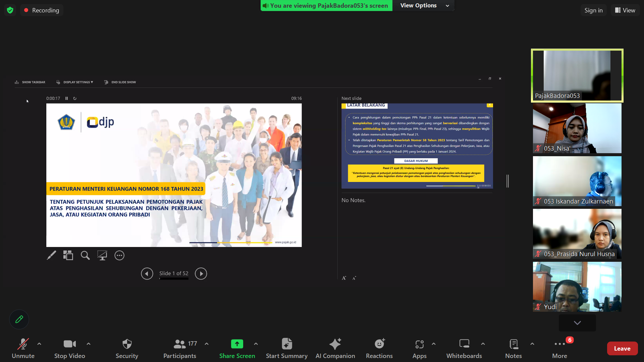644x362 pixels.
Task: Click the PajakBadora053 video thumbnail
Action: coord(577,75)
